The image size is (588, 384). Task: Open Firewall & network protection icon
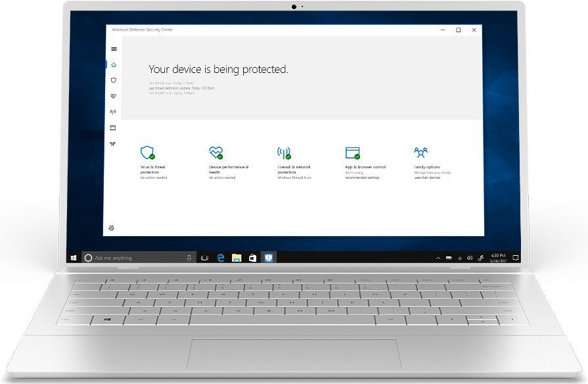click(x=285, y=152)
